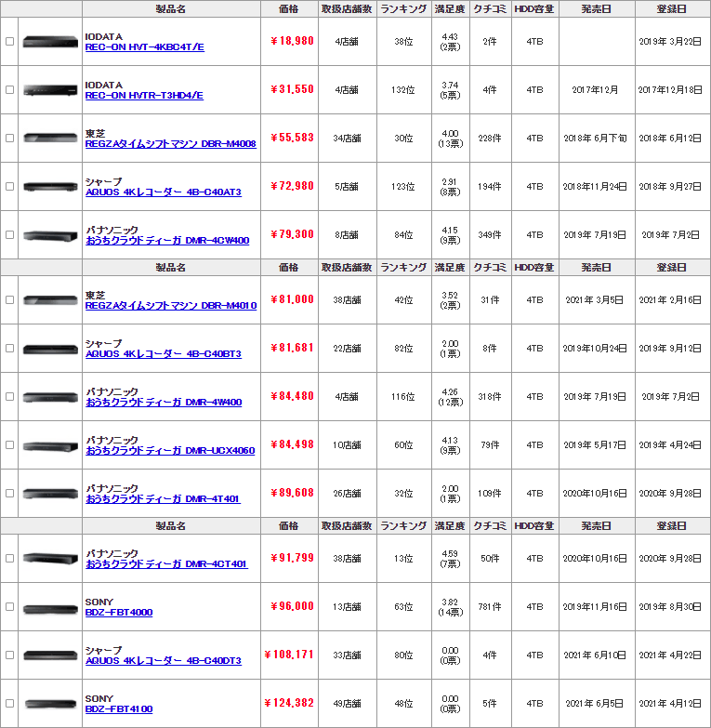This screenshot has height=728, width=711.
Task: Click the ¥72,980 price
Action: click(x=292, y=186)
